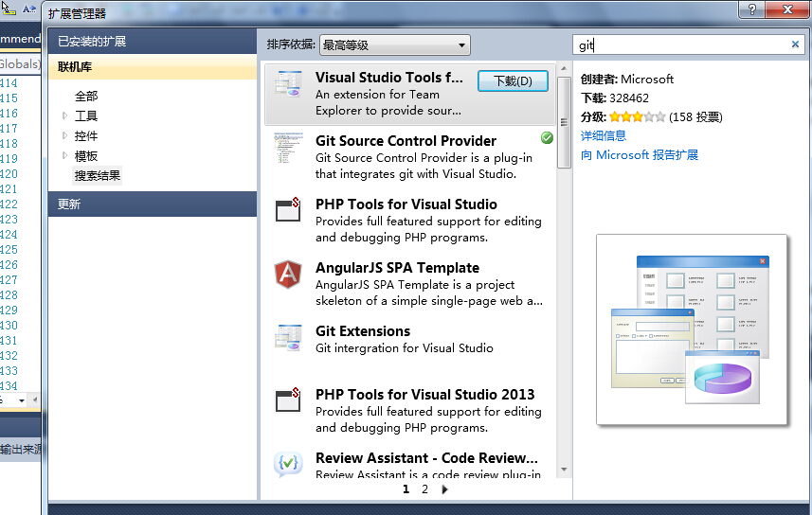Click the star rating for the extension
This screenshot has height=515, width=812.
(x=638, y=117)
